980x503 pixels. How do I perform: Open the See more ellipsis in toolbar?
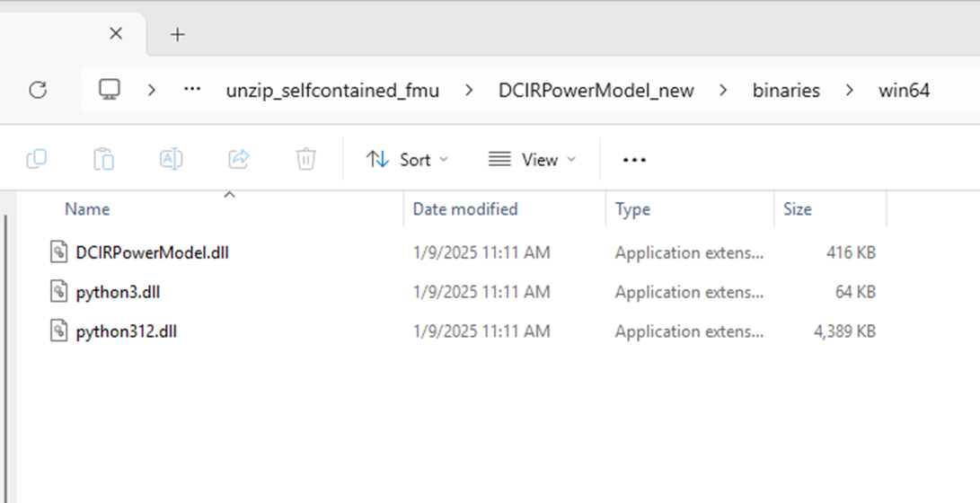[x=634, y=160]
